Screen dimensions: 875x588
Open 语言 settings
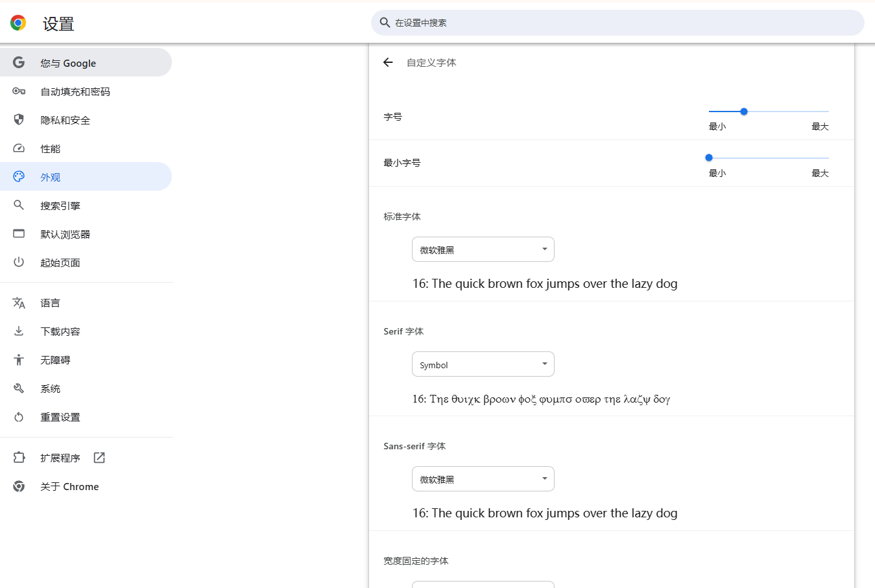[x=86, y=303]
